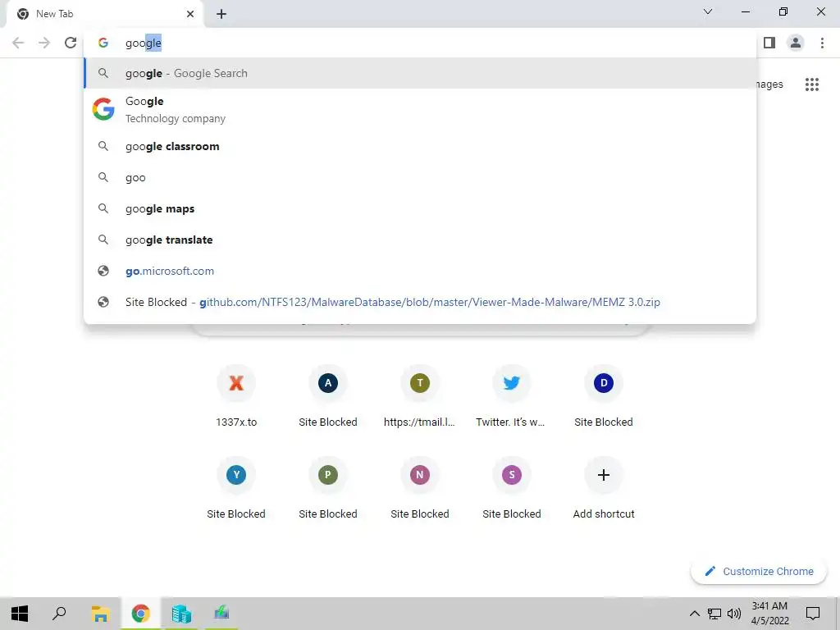The image size is (840, 630).
Task: Show hidden tray icons chevron
Action: pos(694,614)
